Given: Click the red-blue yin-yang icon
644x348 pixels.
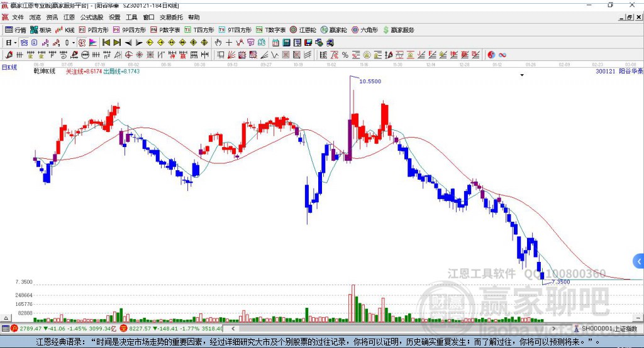Looking at the screenshot, I should 491,55.
